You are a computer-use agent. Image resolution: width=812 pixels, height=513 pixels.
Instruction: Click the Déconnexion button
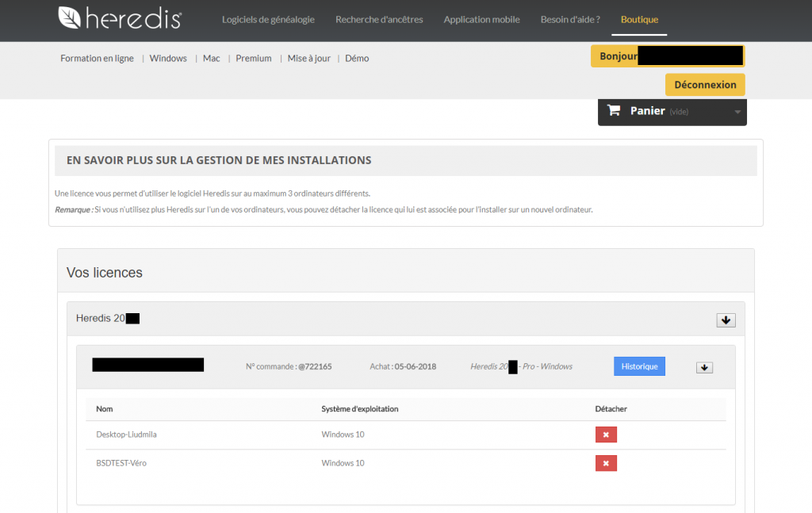click(x=704, y=84)
